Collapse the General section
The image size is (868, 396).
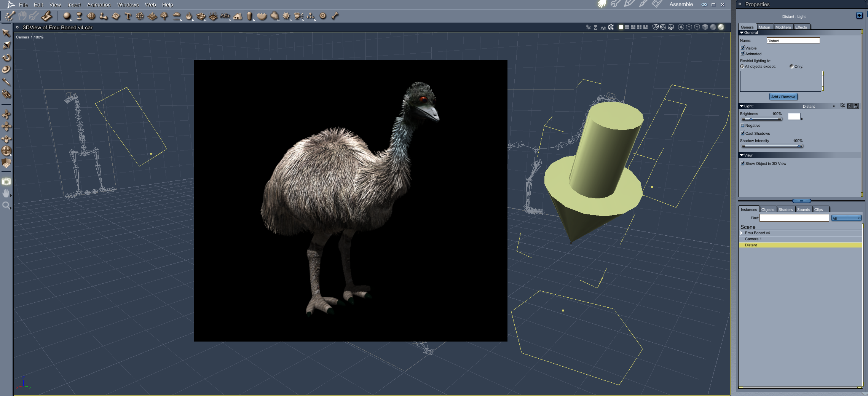click(742, 33)
